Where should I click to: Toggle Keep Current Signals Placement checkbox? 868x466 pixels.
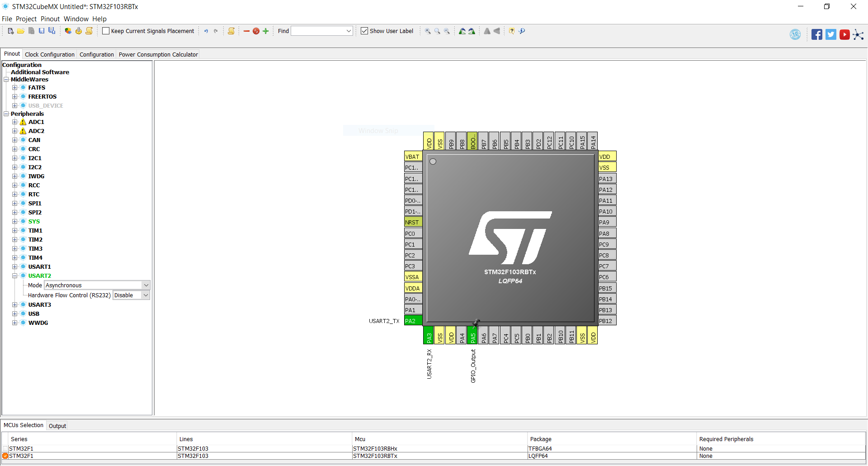[x=106, y=31]
